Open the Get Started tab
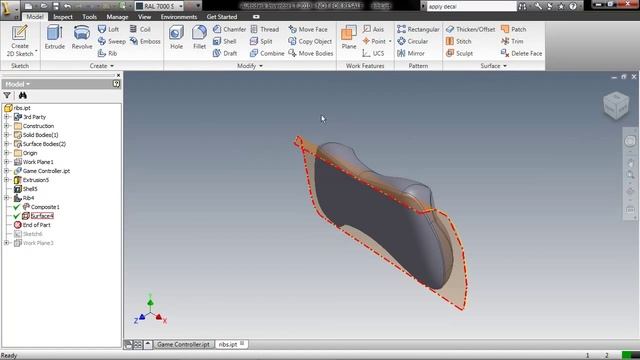 tap(222, 17)
